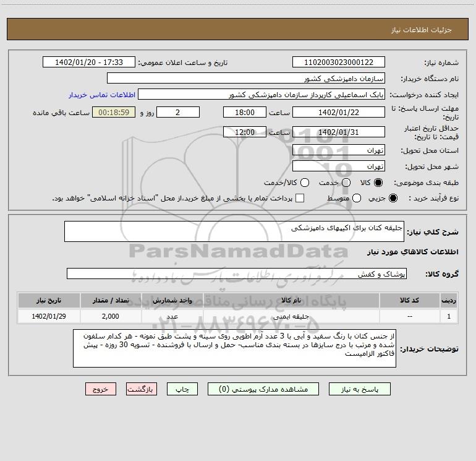Viewport: 476px width, 461px height.
Task: Click the گروه کالا field پوشاک و کفش
Action: [x=237, y=274]
